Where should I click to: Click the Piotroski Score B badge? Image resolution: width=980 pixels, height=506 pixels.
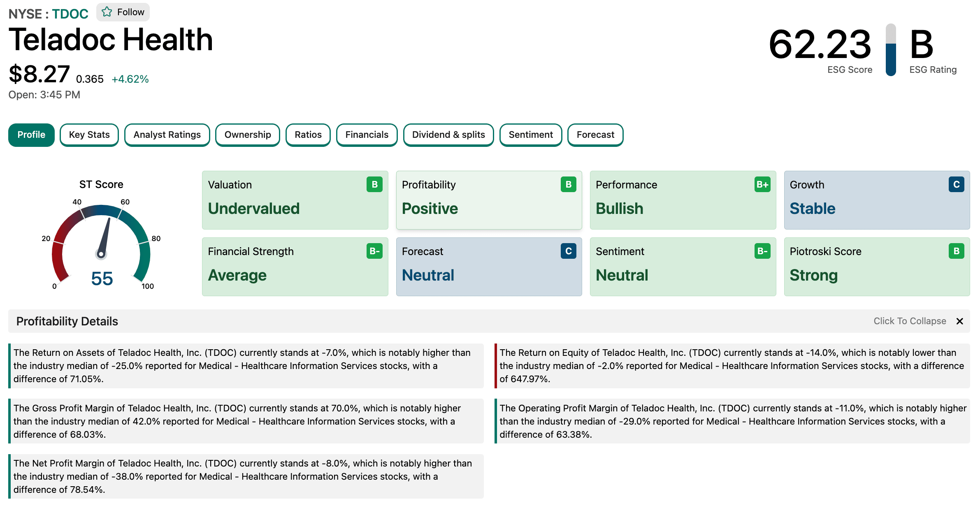click(956, 251)
